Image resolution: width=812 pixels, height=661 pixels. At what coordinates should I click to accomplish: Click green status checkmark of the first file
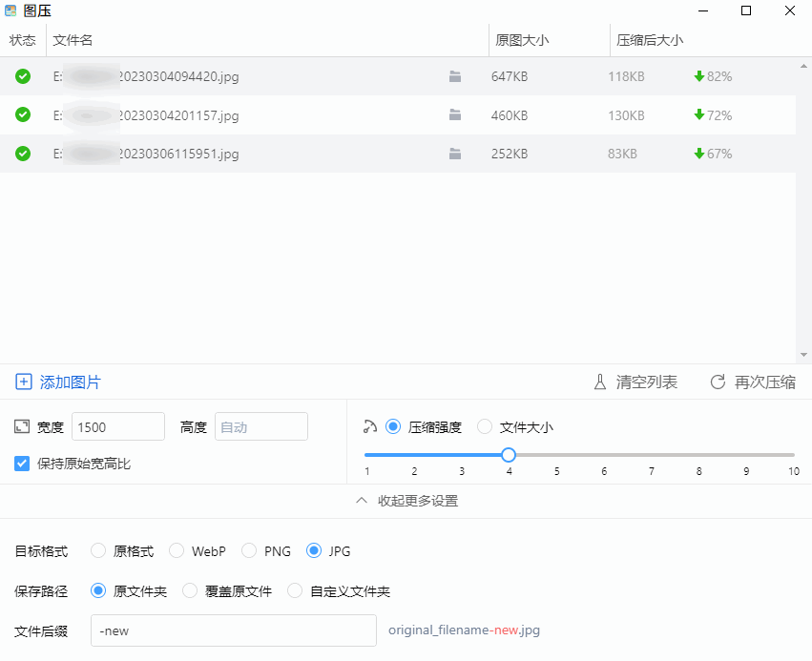[x=23, y=76]
